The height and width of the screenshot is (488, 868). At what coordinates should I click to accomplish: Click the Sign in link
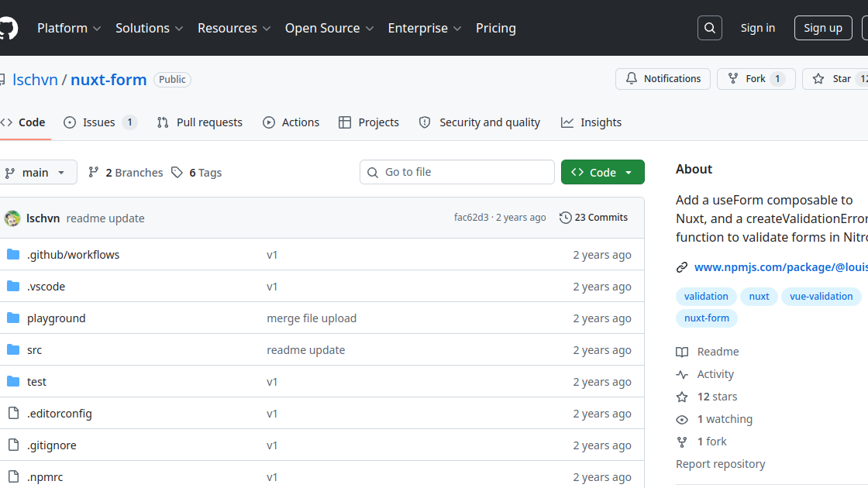tap(758, 28)
